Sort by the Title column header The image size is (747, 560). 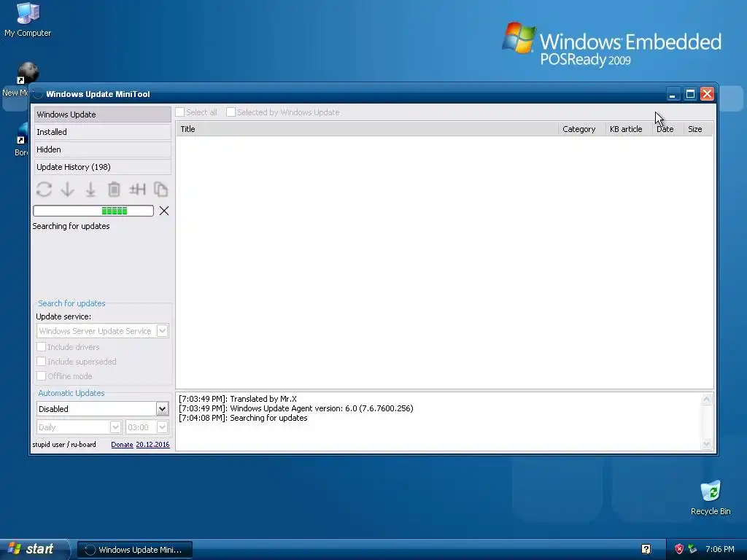point(368,129)
